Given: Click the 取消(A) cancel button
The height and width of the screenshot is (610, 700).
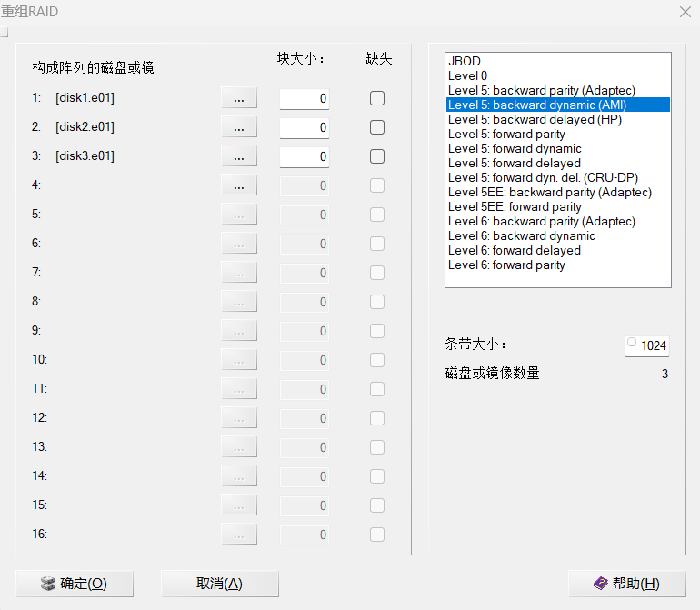Looking at the screenshot, I should point(219,584).
